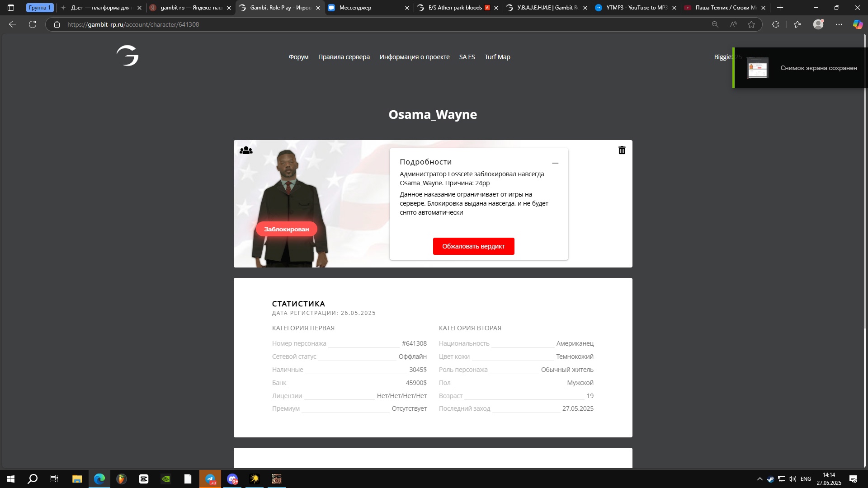Show hidden system tray icons
The image size is (868, 488).
click(x=759, y=479)
